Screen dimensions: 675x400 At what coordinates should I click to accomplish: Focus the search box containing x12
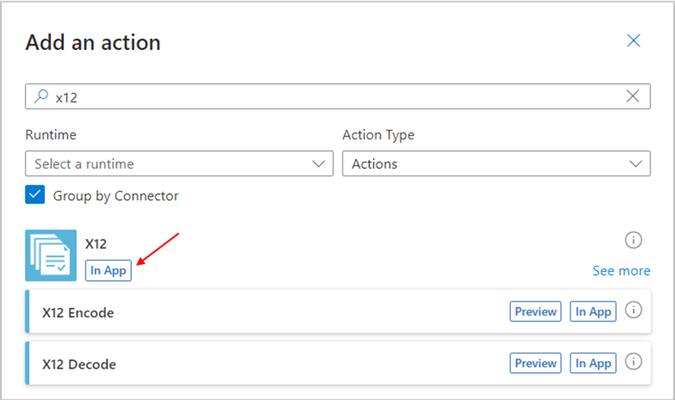[338, 96]
